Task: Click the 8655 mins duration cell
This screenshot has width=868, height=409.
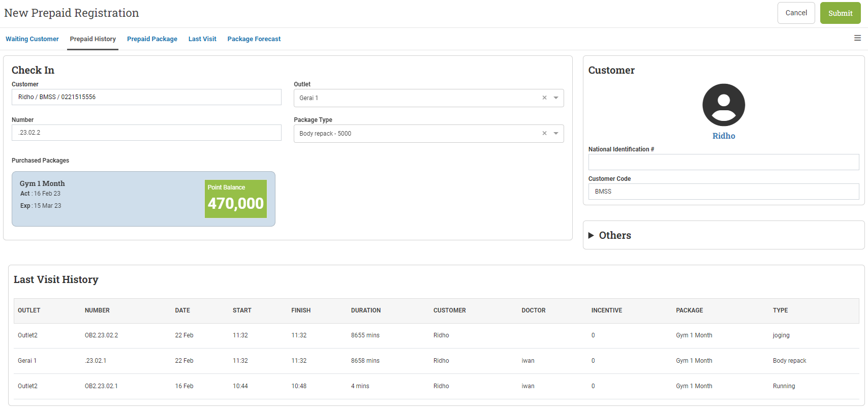Action: 365,335
